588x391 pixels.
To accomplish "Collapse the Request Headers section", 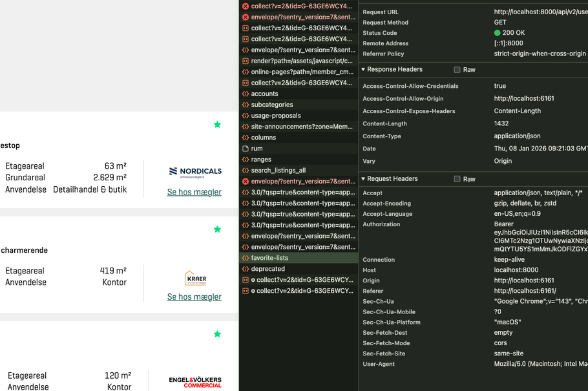I will [363, 179].
